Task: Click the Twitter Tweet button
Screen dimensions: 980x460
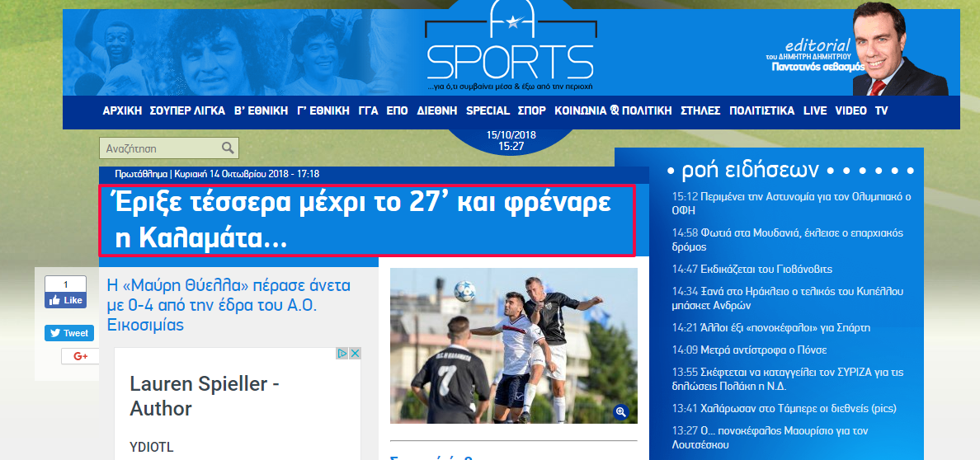Action: click(x=68, y=333)
